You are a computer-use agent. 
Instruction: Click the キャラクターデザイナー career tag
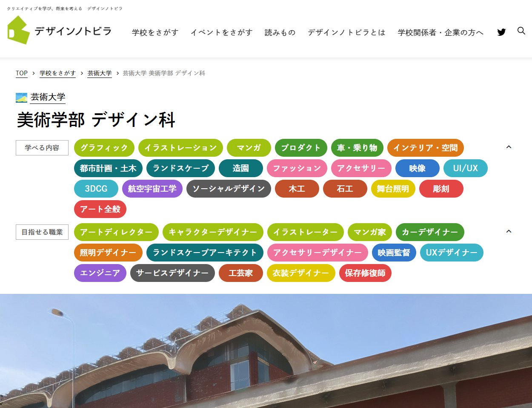213,232
